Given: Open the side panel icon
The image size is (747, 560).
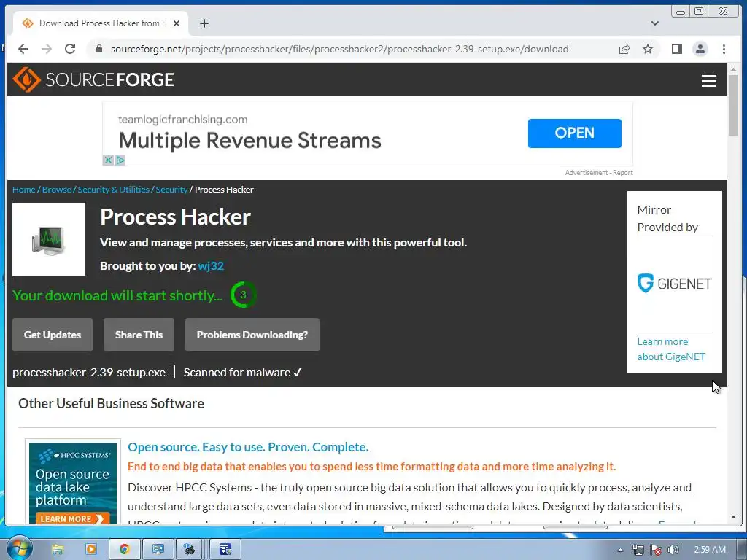Looking at the screenshot, I should pos(676,49).
